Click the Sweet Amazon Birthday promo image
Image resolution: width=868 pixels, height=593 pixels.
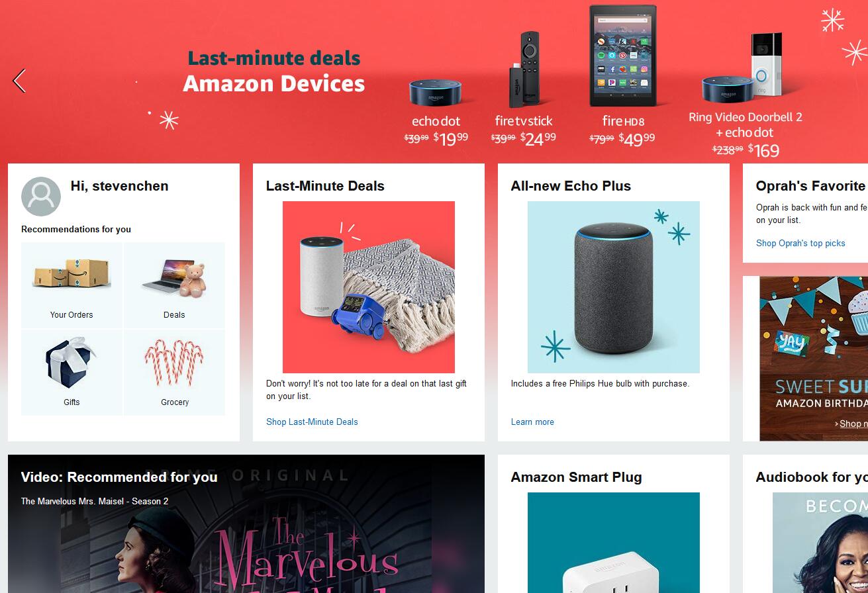(814, 358)
